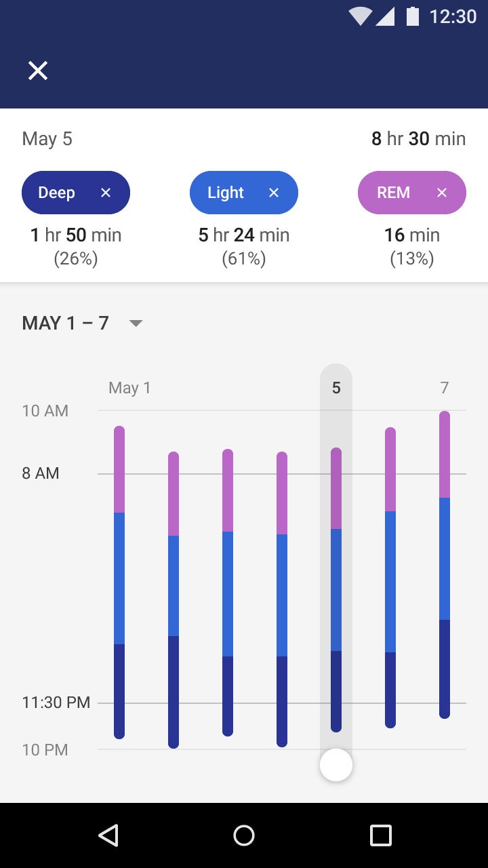Tap the battery icon in status bar
The width and height of the screenshot is (488, 868).
click(412, 16)
